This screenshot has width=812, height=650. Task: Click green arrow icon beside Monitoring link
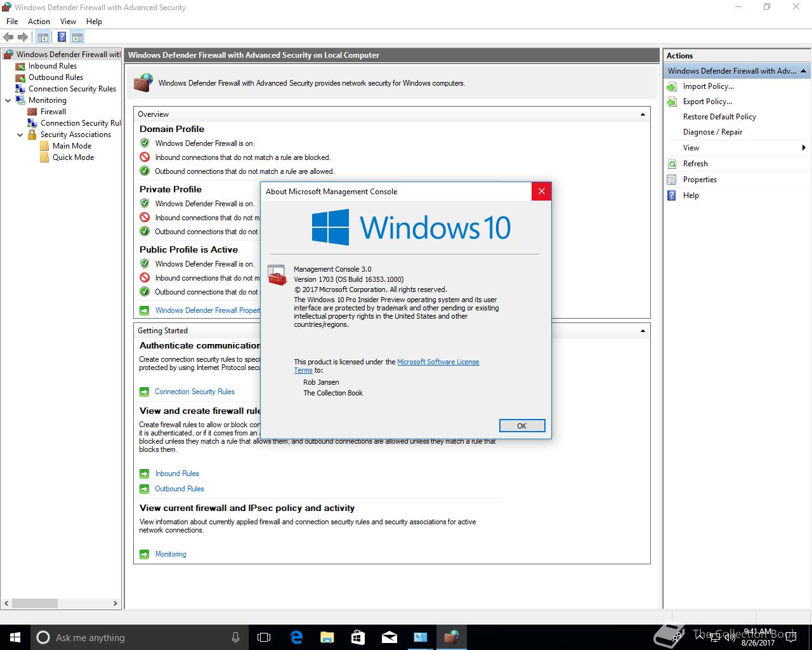pos(144,554)
